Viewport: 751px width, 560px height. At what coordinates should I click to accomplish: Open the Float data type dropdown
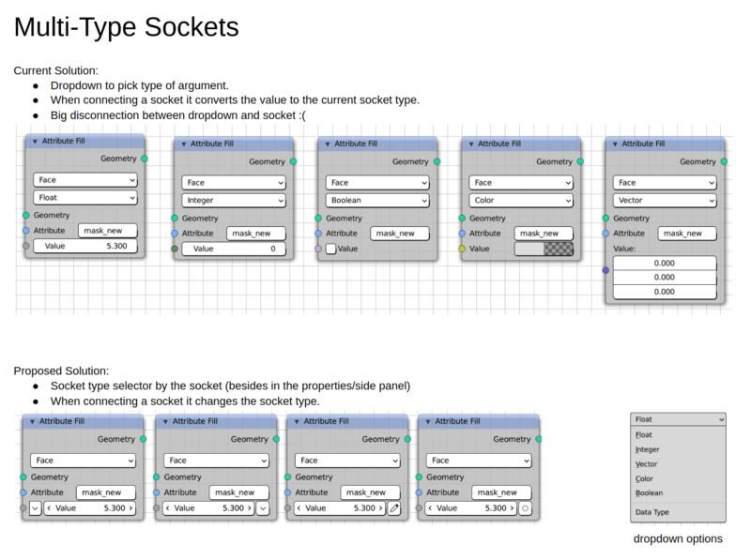click(x=84, y=199)
